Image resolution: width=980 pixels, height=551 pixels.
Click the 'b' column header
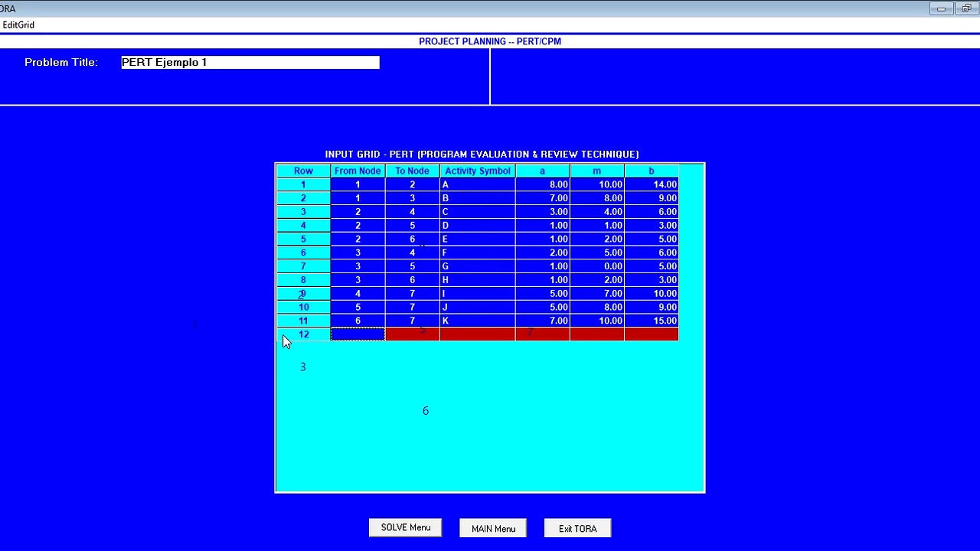(x=651, y=171)
